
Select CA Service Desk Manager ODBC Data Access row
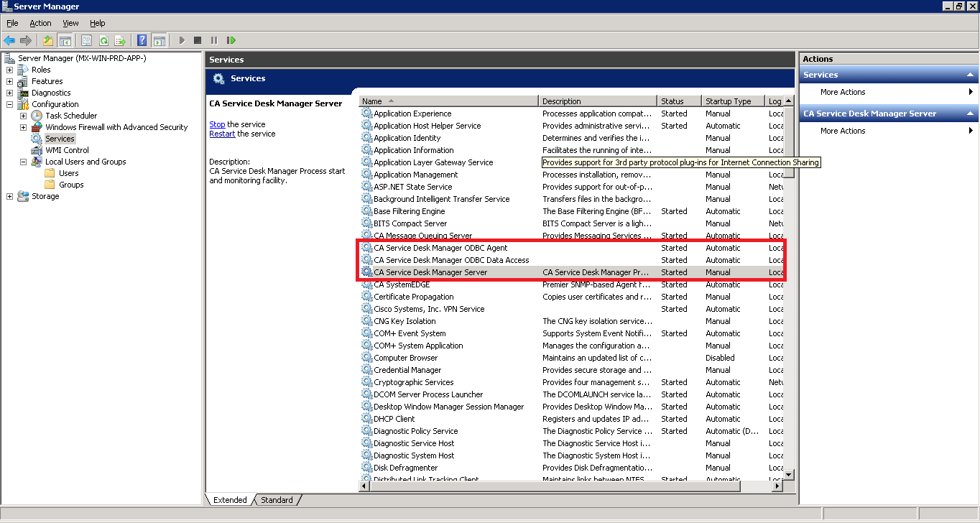coord(571,260)
